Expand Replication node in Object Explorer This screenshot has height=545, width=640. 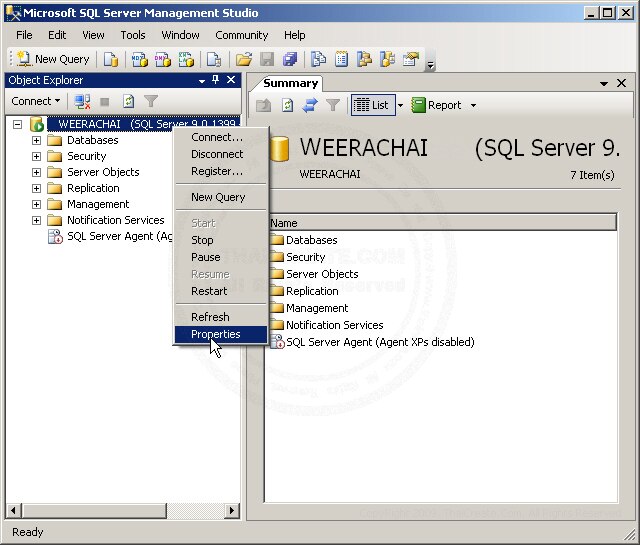click(36, 188)
